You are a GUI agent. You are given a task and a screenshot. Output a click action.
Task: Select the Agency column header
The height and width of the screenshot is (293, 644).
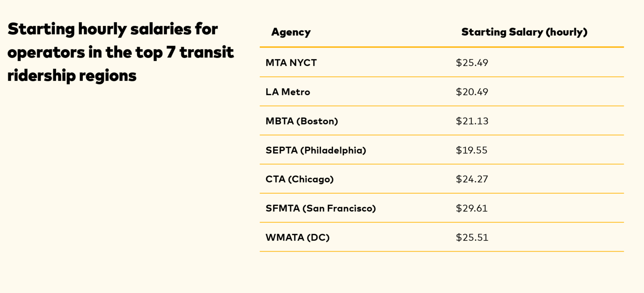click(x=291, y=32)
